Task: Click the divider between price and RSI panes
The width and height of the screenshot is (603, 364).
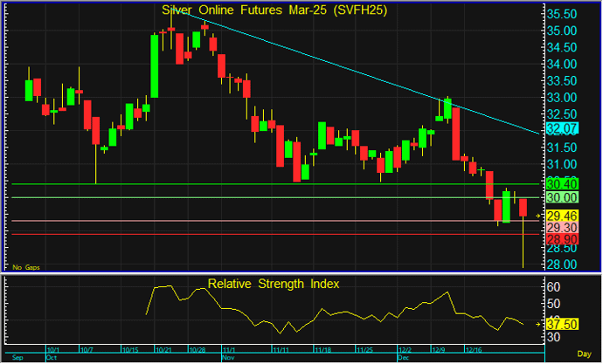Action: tap(271, 273)
